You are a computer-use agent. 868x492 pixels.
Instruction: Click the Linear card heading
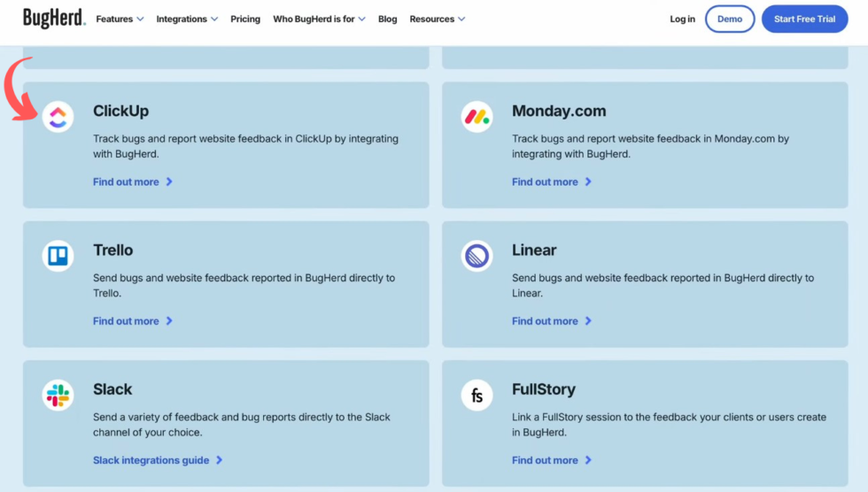534,250
